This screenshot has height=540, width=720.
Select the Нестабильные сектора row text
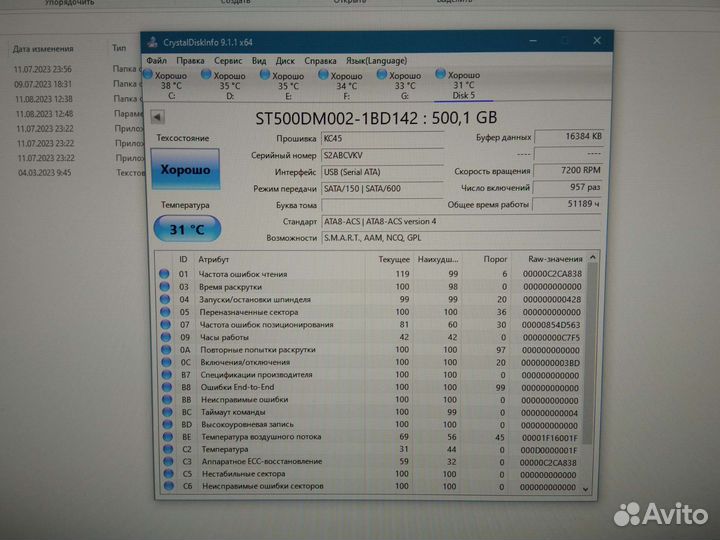[243, 473]
